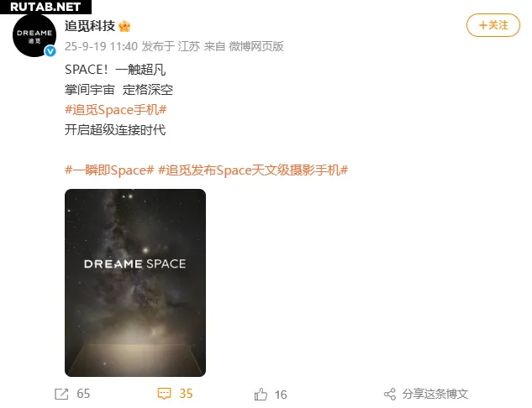The width and height of the screenshot is (532, 408).
Task: Click the like count 16
Action: pos(281,395)
